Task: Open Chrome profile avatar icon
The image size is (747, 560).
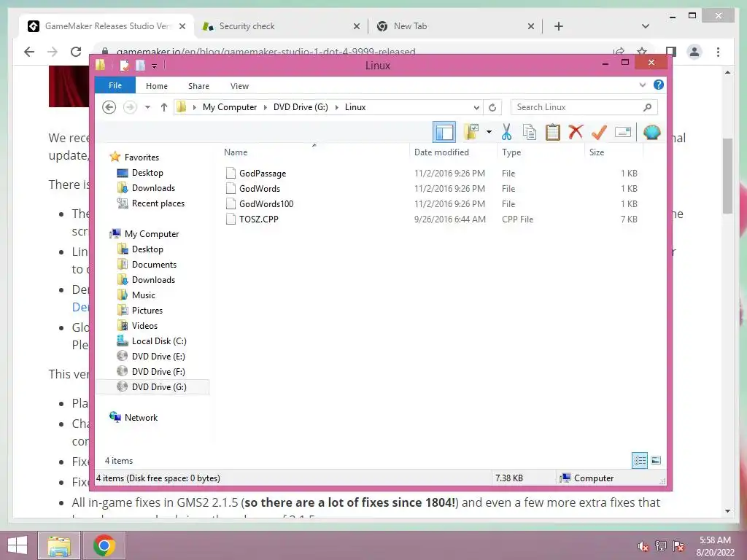Action: coord(694,52)
